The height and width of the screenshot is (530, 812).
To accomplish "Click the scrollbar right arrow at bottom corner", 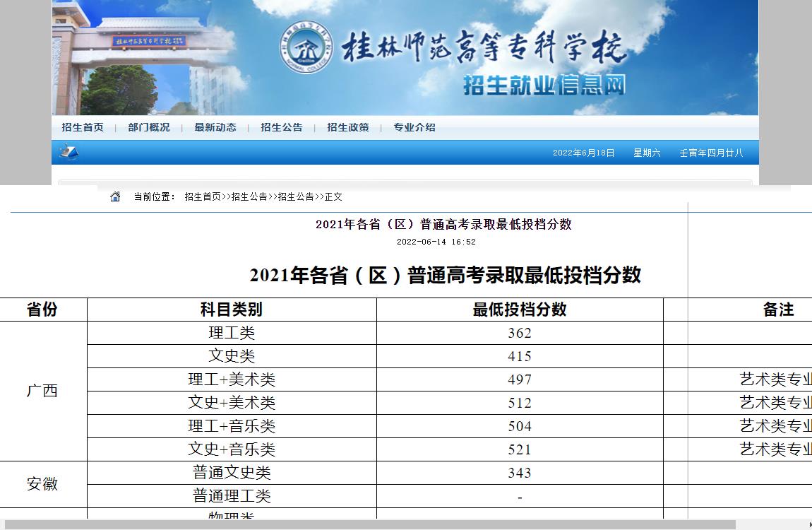I will pos(809,525).
